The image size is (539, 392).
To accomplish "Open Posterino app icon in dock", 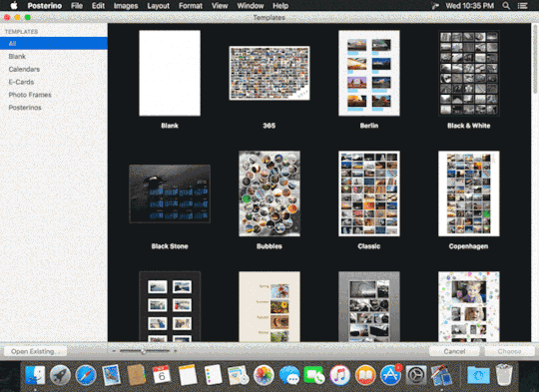I will (441, 375).
